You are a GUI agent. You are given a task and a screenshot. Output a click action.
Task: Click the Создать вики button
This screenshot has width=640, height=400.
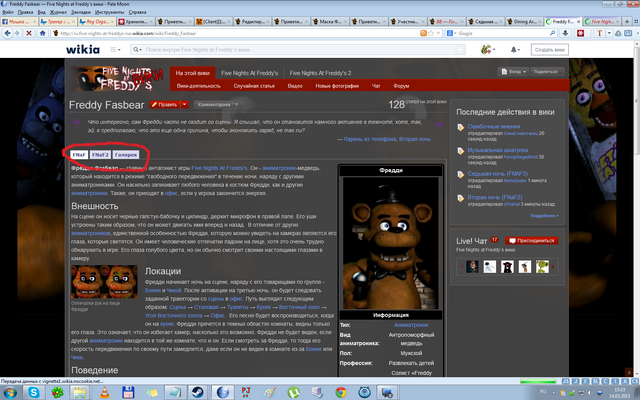click(549, 49)
